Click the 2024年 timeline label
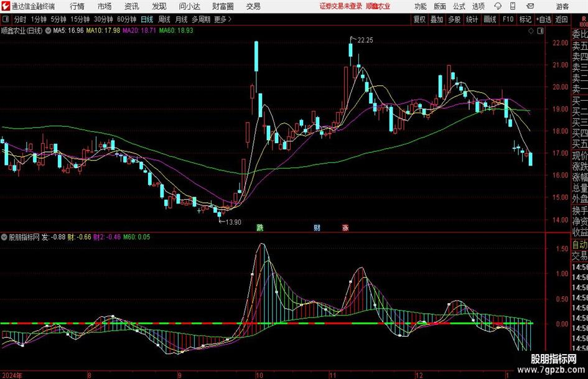The image size is (588, 379). [x=12, y=375]
